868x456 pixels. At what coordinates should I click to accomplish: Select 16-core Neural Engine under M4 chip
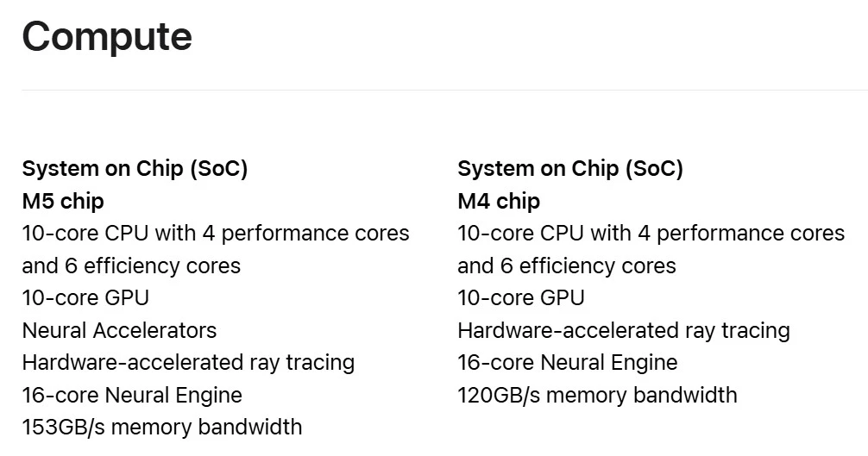pyautogui.click(x=568, y=363)
